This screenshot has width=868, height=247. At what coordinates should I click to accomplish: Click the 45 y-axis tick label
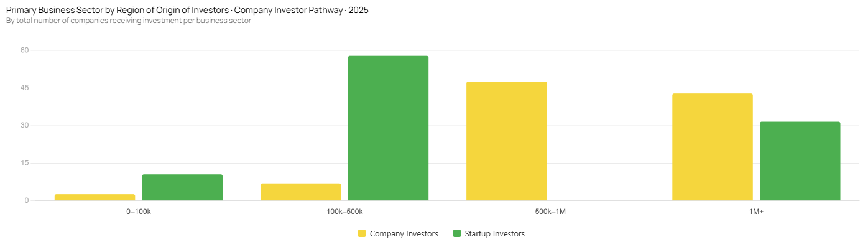pos(25,88)
